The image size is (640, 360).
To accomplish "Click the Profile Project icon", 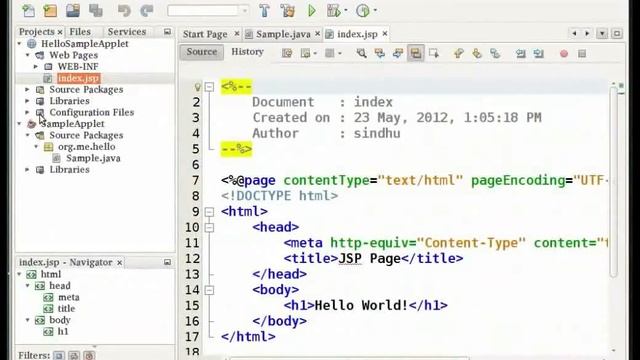I will 362,11.
